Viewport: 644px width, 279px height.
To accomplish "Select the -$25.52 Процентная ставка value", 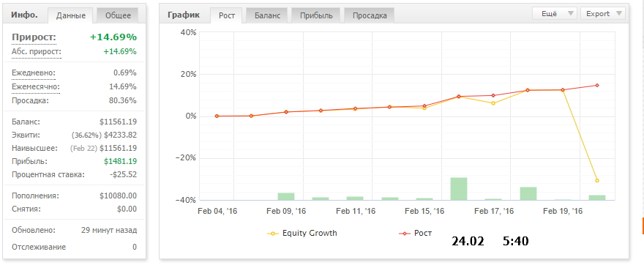I will [123, 174].
